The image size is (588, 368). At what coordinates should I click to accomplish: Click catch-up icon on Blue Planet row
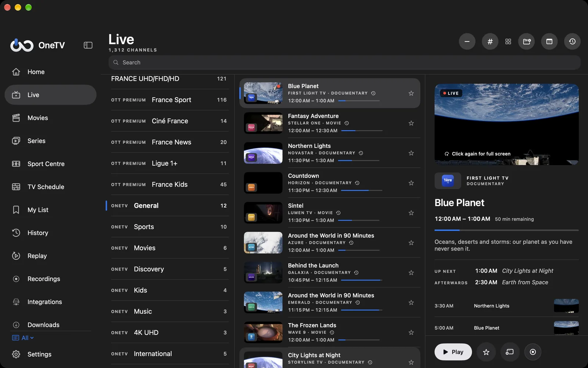(373, 93)
